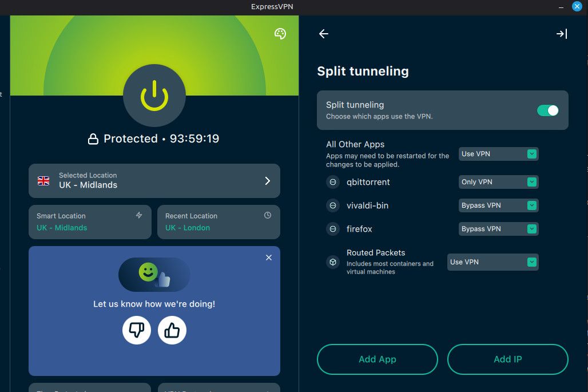
Task: Click the lightning icon in Smart Location
Action: pos(139,215)
